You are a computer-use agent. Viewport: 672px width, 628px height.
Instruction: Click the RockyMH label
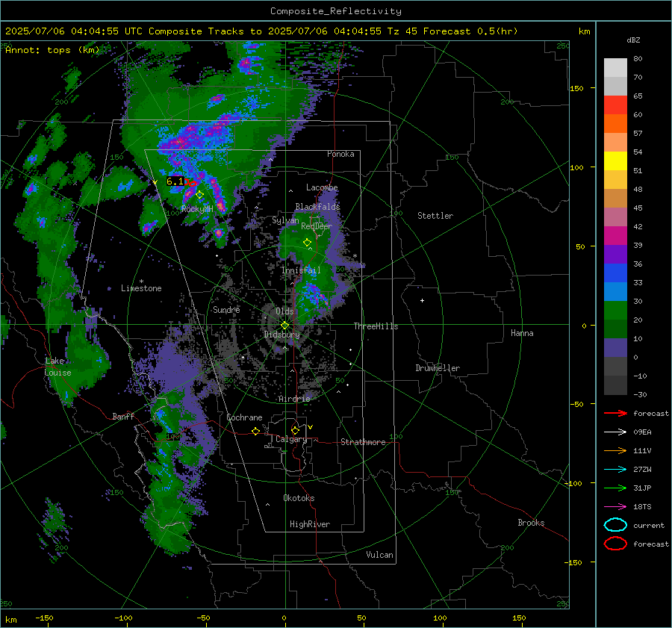click(x=197, y=209)
